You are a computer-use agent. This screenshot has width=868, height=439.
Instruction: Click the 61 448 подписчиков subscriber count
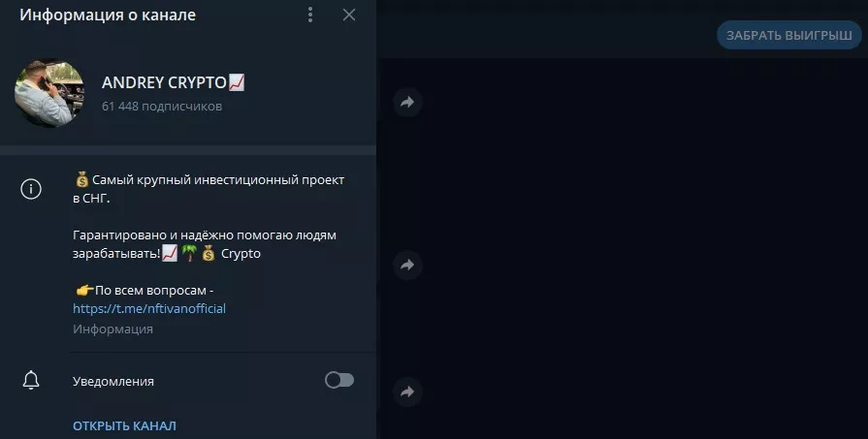pyautogui.click(x=162, y=106)
